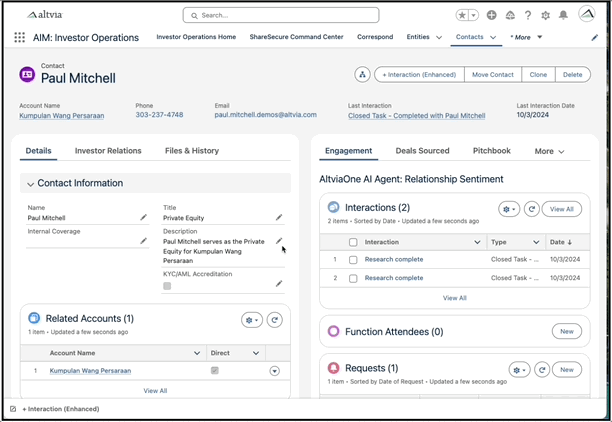View contact hierarchy icon button

click(x=362, y=75)
